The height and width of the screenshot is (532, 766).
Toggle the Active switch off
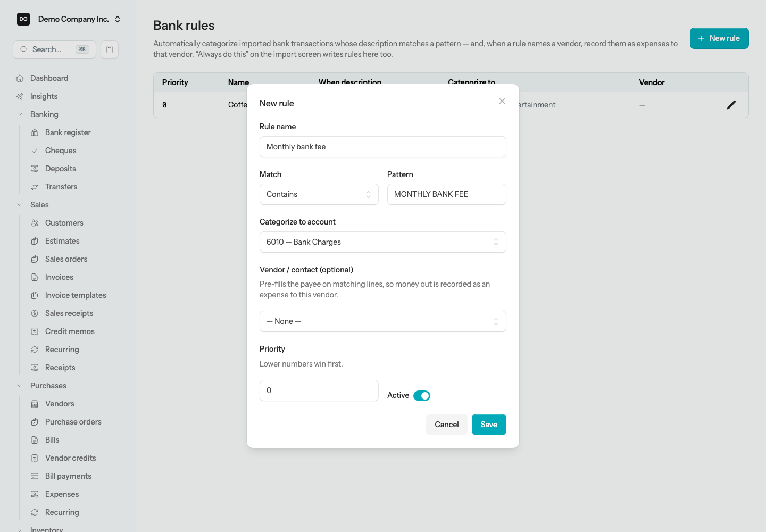pos(422,396)
